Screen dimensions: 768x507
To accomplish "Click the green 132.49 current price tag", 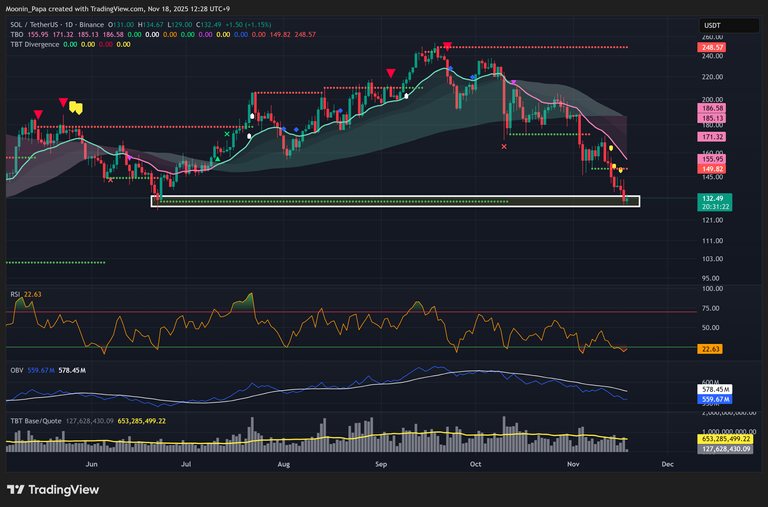I will [x=713, y=199].
